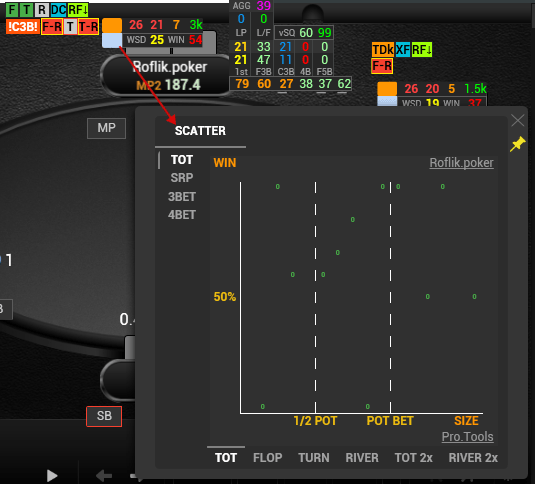Switch to the FLOP street tab
Viewport: 535px width, 484px height.
268,458
